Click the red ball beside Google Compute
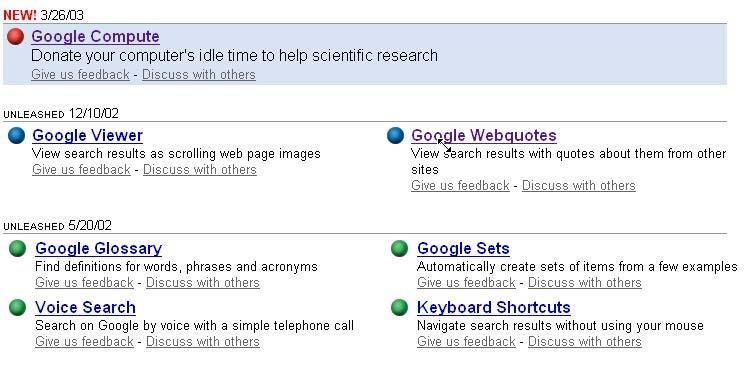 click(16, 36)
